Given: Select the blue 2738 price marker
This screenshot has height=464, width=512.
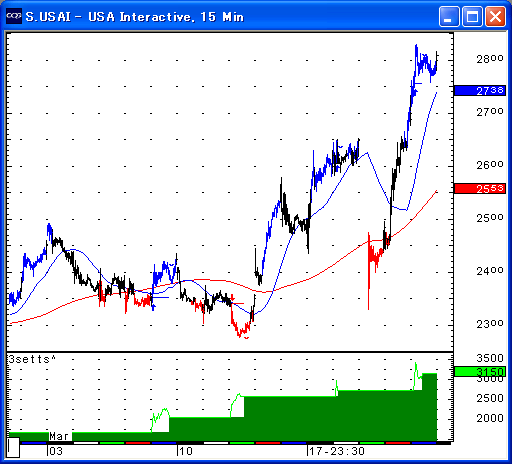Looking at the screenshot, I should tap(480, 90).
